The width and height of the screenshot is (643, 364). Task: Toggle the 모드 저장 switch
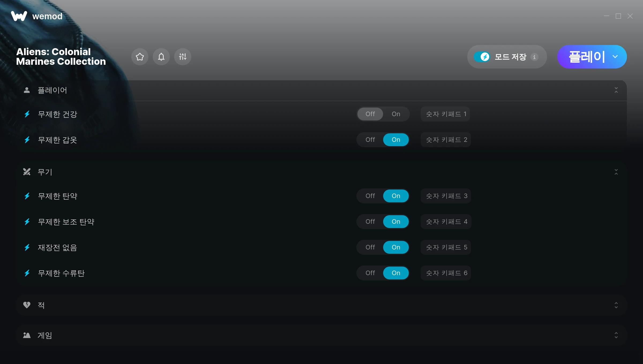click(482, 57)
